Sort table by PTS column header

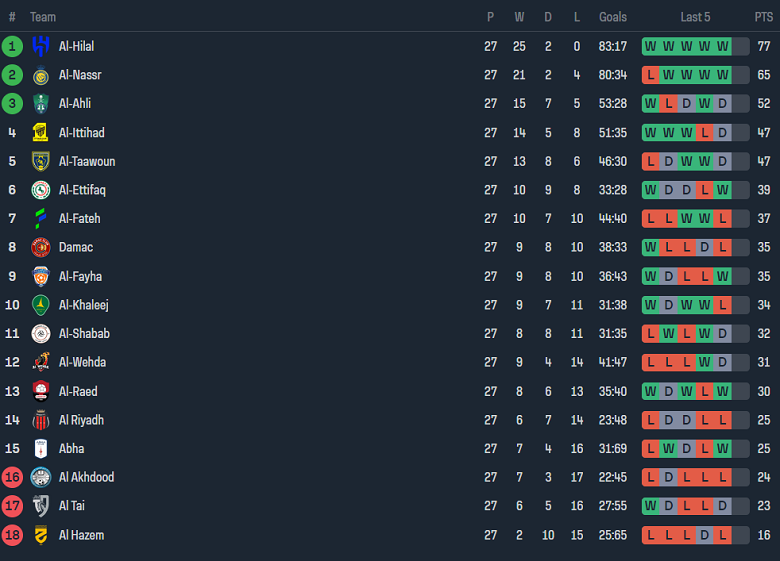[764, 17]
